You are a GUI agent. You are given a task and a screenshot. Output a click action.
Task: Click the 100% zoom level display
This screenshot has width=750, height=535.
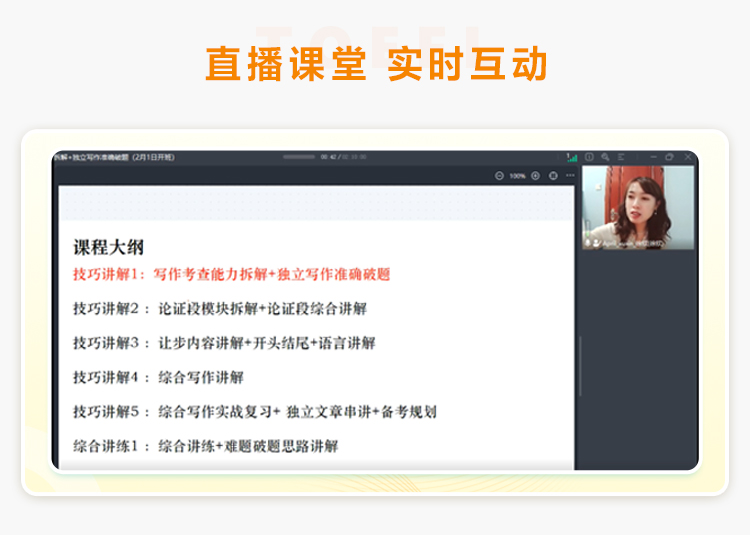[517, 176]
